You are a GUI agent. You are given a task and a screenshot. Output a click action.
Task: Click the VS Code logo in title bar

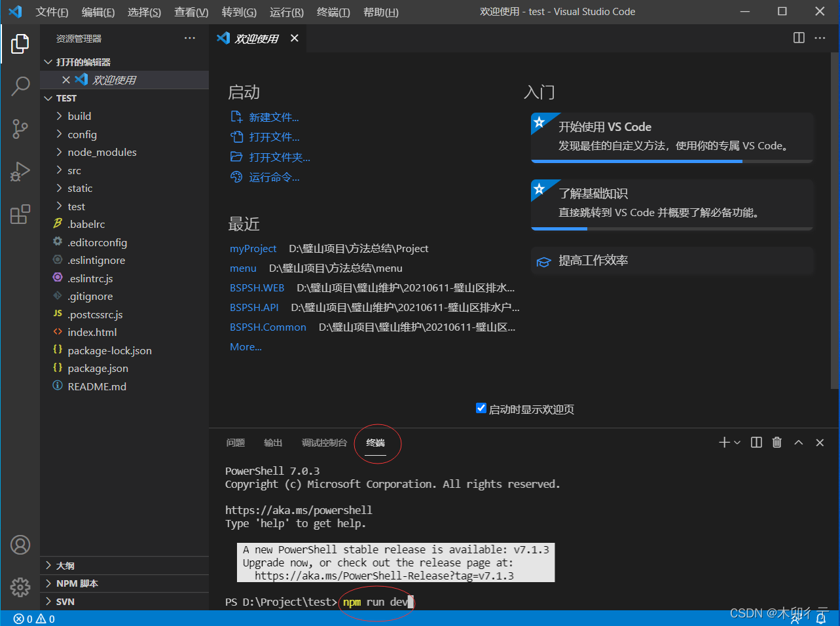(x=15, y=12)
